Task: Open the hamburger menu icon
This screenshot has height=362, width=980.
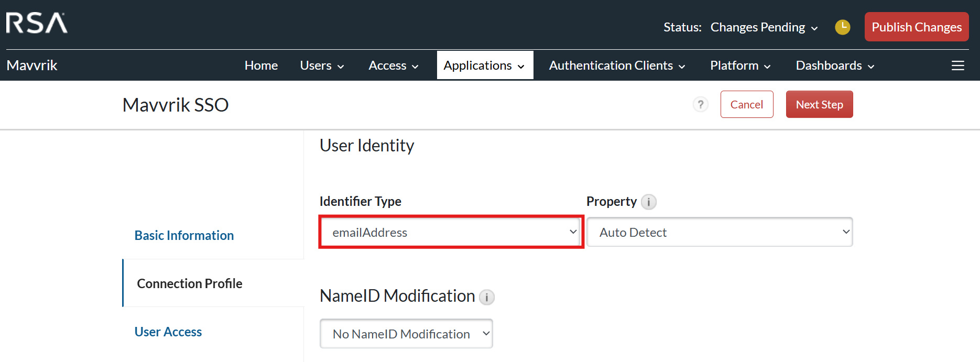Action: pos(957,65)
